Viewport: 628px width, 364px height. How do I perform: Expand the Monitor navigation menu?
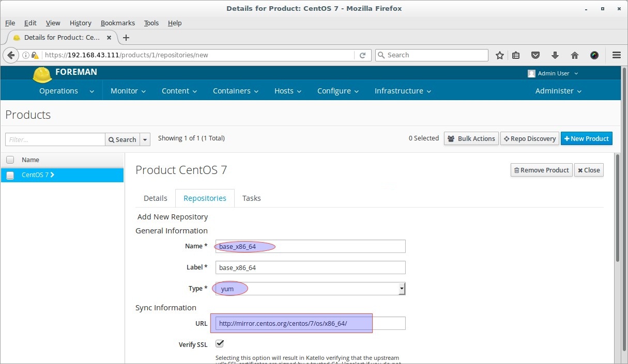click(x=128, y=91)
